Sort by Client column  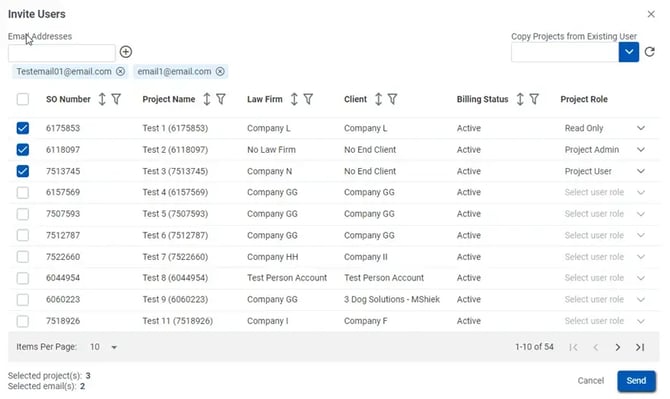[x=379, y=99]
